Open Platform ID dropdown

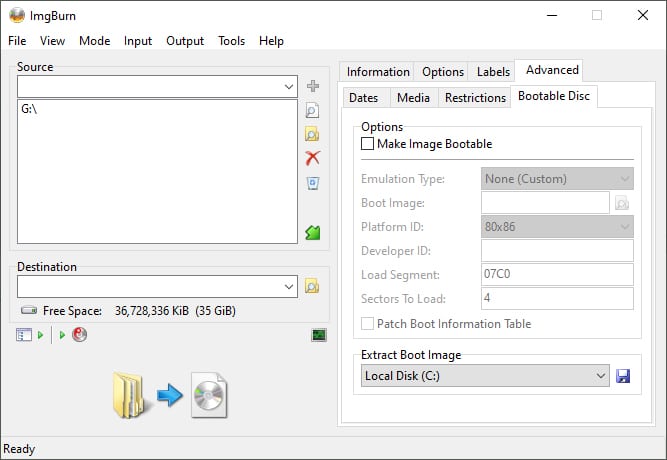[557, 226]
